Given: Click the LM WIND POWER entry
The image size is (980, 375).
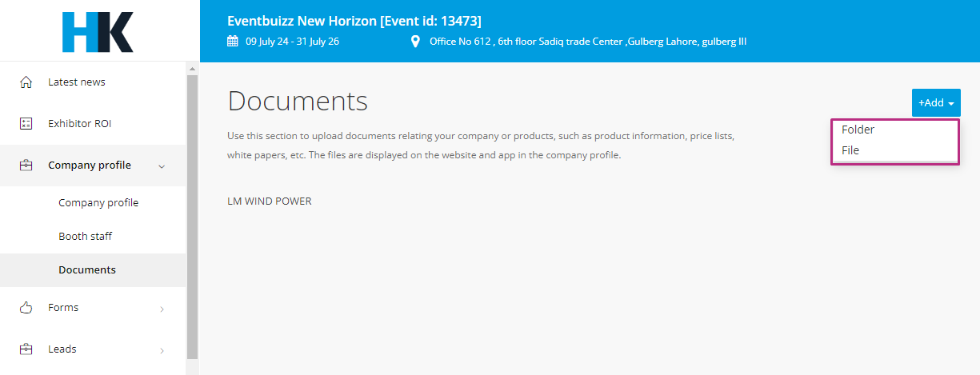Looking at the screenshot, I should click(x=270, y=201).
